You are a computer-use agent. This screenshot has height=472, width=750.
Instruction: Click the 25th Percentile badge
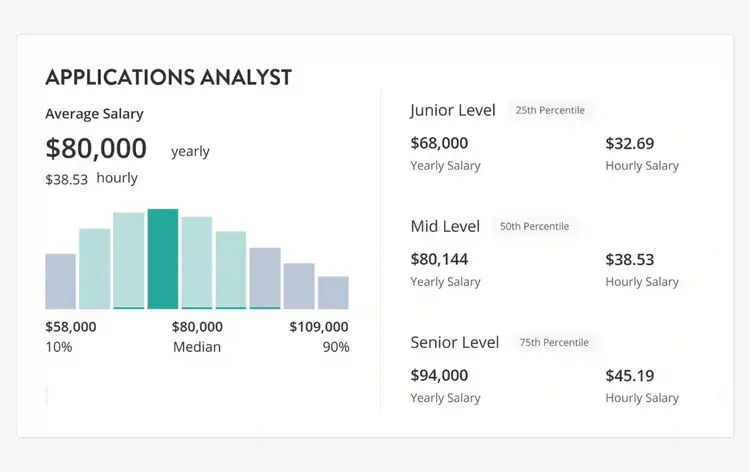click(x=550, y=110)
